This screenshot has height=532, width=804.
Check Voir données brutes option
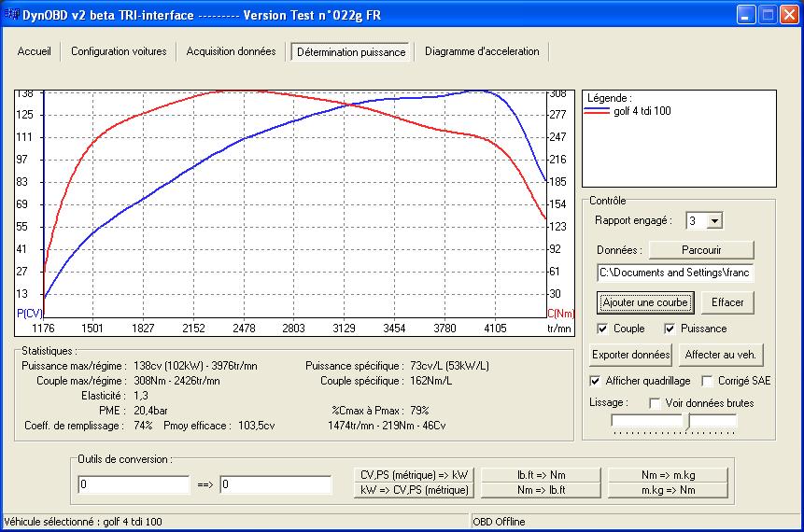656,403
